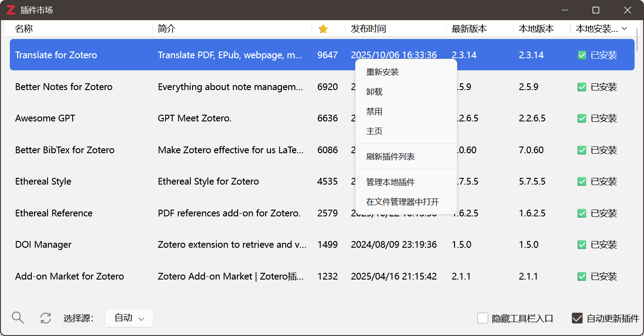This screenshot has height=336, width=644.
Task: Click installed green check for Awesome GPT
Action: point(582,118)
